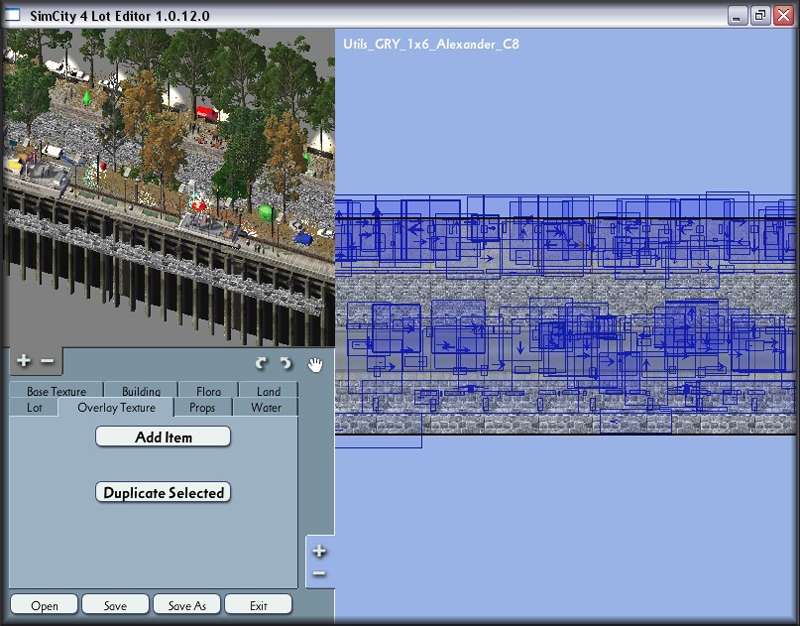Screen dimensions: 800x626
Task: Zoom in the 3D preview with plus icon
Action: pyautogui.click(x=23, y=361)
